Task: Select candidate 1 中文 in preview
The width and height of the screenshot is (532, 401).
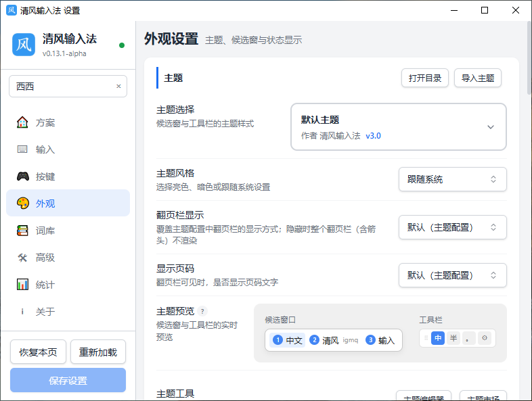Action: tap(288, 340)
